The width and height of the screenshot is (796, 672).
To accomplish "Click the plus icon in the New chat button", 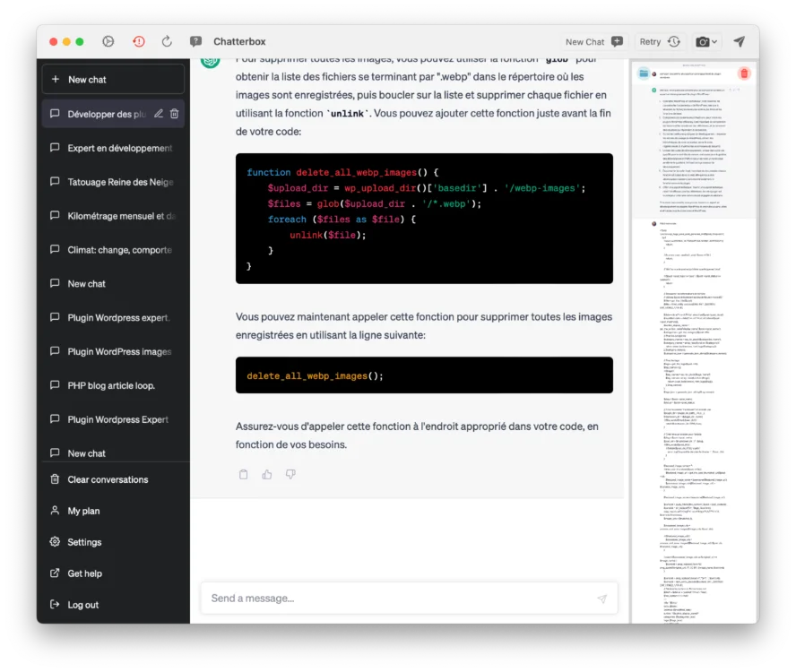I will pos(56,79).
